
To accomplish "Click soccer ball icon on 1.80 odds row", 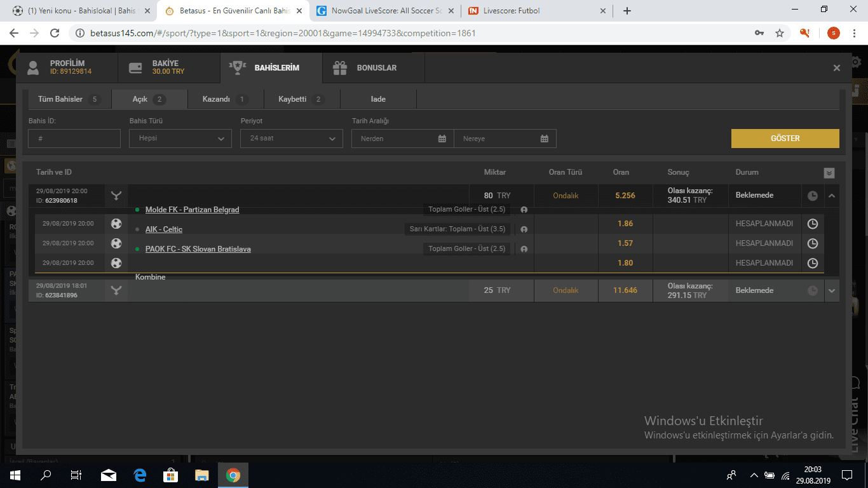I will coord(116,263).
